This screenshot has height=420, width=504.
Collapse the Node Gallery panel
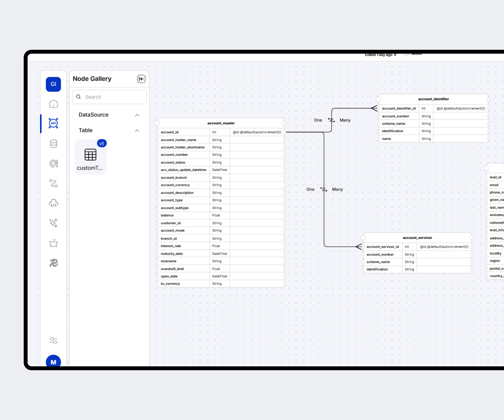(x=141, y=79)
